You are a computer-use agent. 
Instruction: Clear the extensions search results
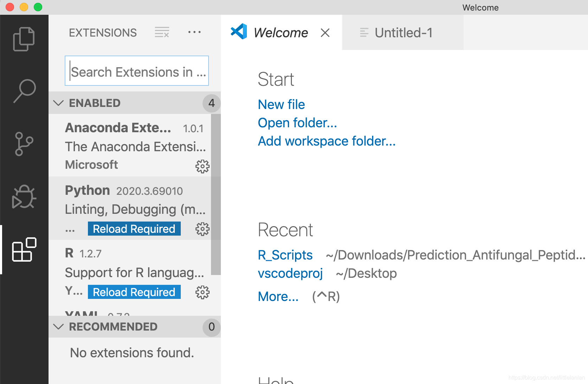tap(162, 33)
